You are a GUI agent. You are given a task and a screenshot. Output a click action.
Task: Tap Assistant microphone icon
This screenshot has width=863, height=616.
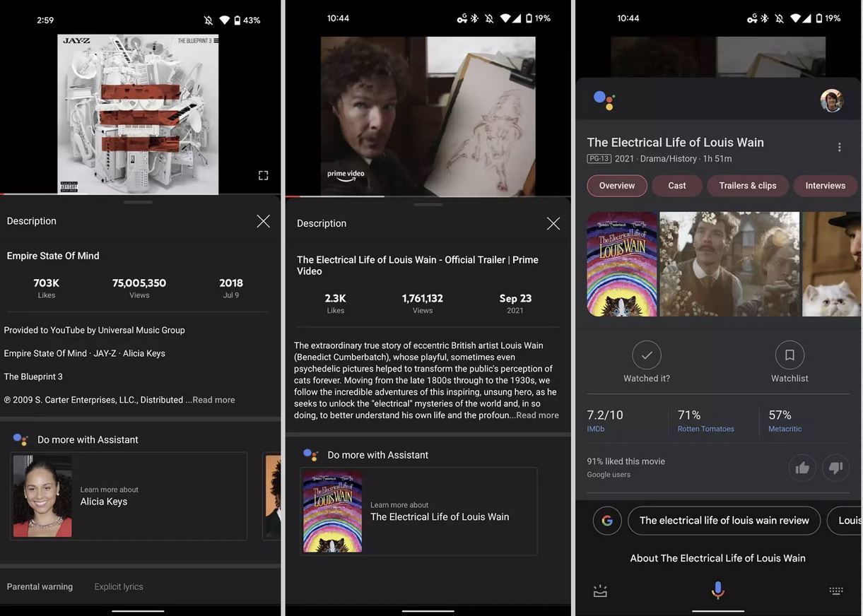coord(718,591)
